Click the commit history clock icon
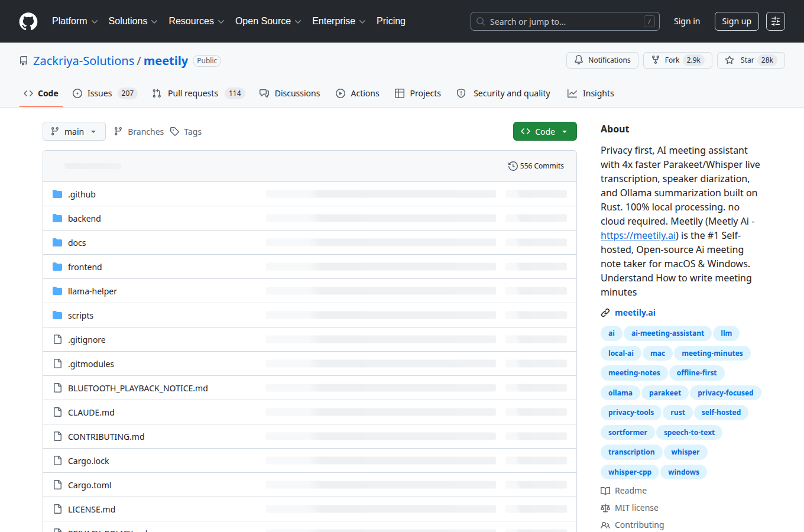The height and width of the screenshot is (532, 804). coord(513,166)
